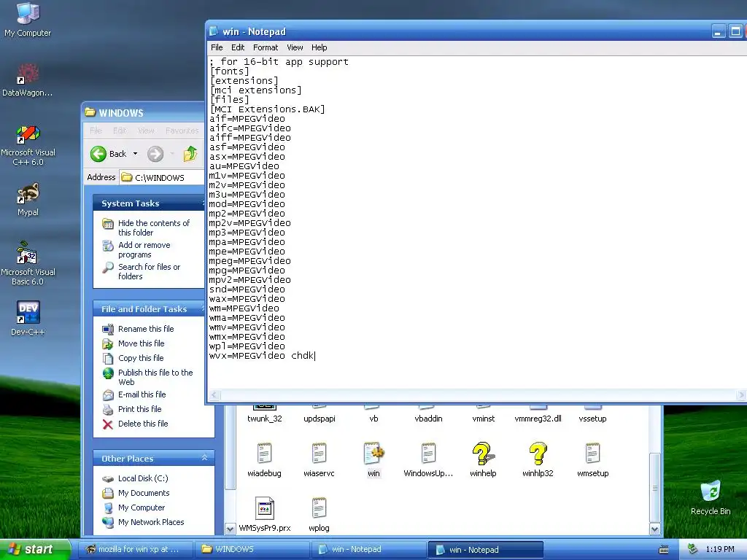Click the 1:19 PM taskbar clock

[720, 549]
